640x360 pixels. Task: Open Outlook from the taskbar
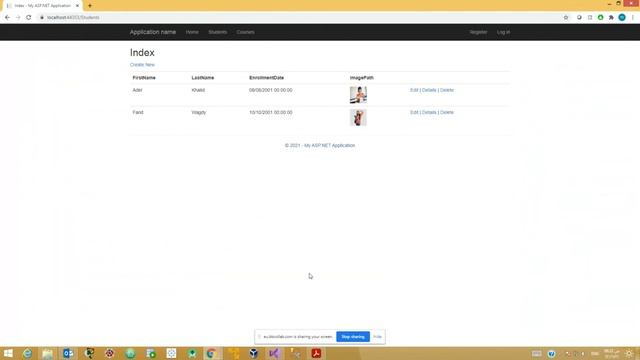click(x=68, y=353)
